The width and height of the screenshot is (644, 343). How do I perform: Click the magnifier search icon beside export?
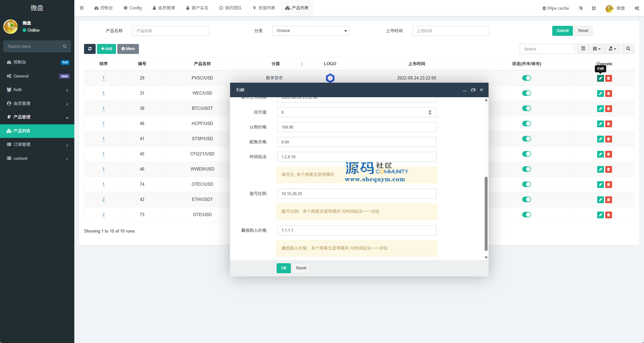pos(628,49)
